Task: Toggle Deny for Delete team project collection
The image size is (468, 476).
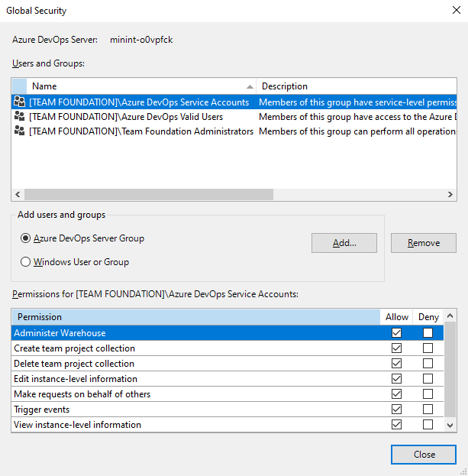Action: click(428, 364)
